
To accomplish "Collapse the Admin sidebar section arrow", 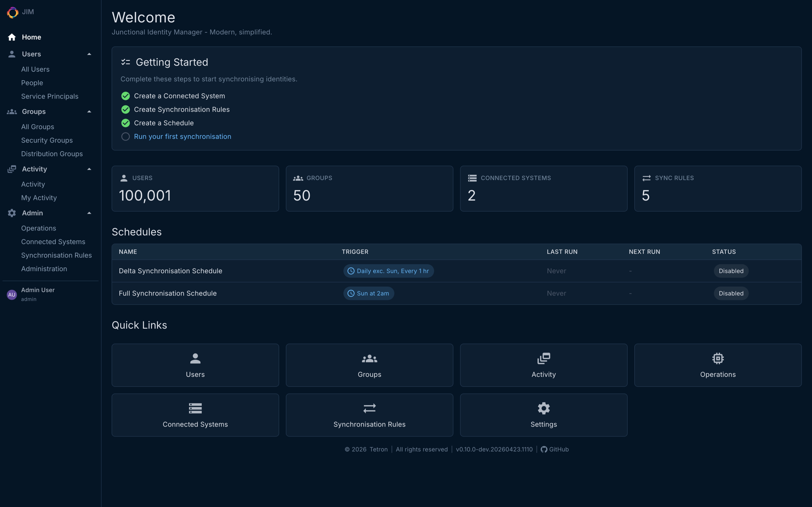I will click(89, 213).
